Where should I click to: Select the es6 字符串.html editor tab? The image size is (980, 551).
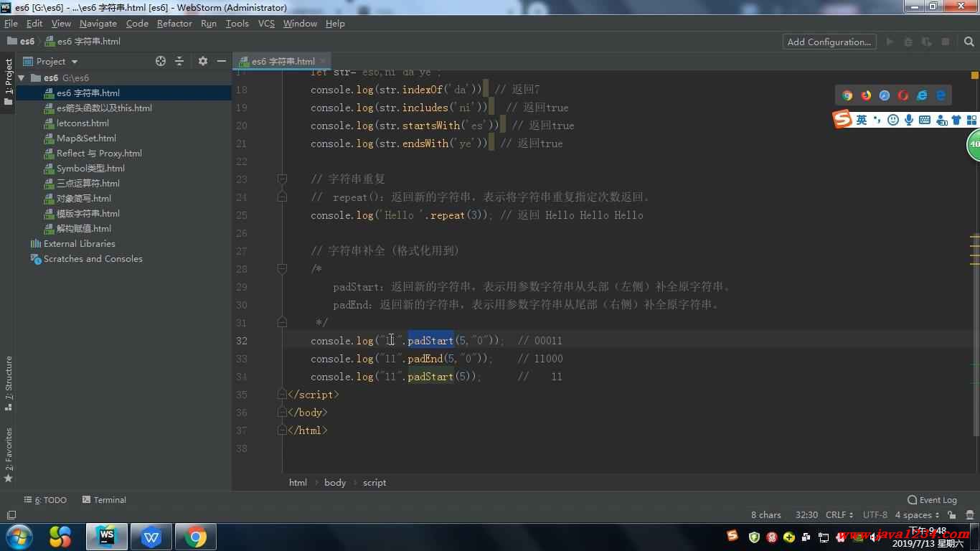[x=283, y=61]
